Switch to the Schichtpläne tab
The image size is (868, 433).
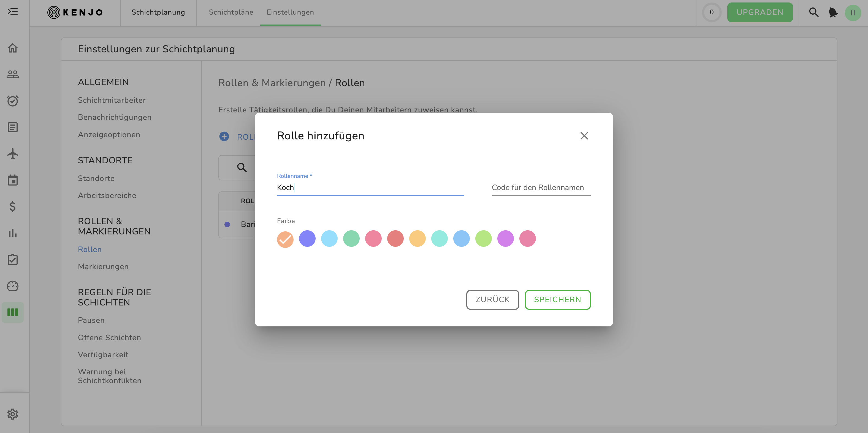231,12
